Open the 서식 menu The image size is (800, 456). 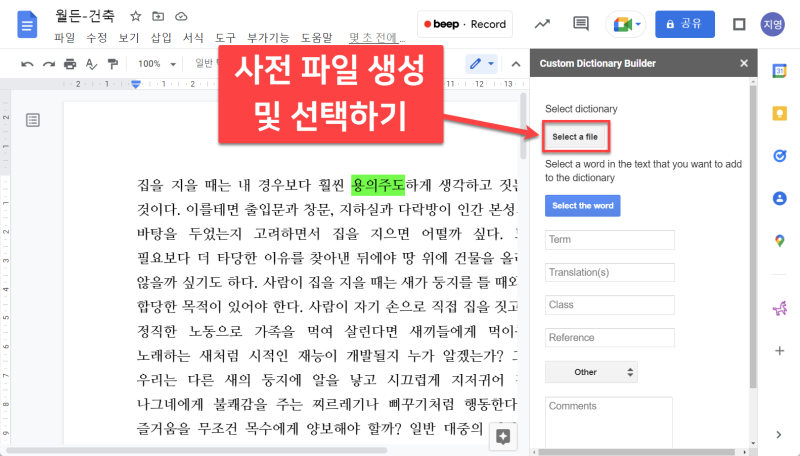193,38
